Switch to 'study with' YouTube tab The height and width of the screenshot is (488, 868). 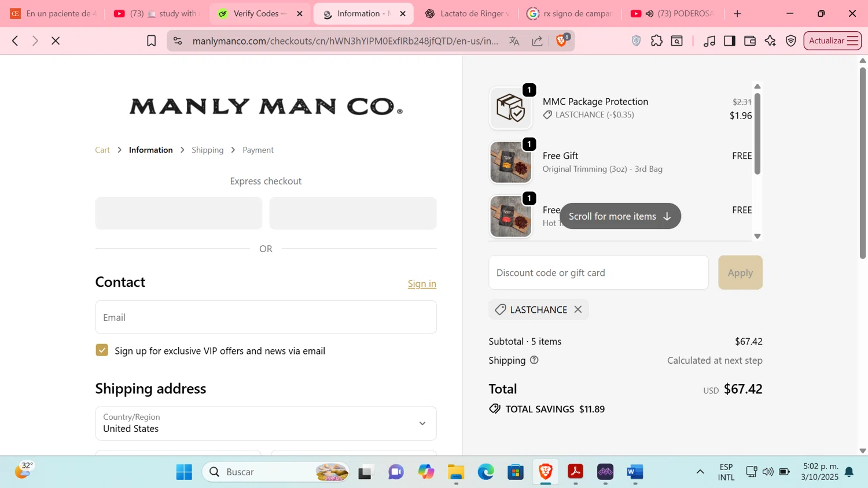coord(156,13)
